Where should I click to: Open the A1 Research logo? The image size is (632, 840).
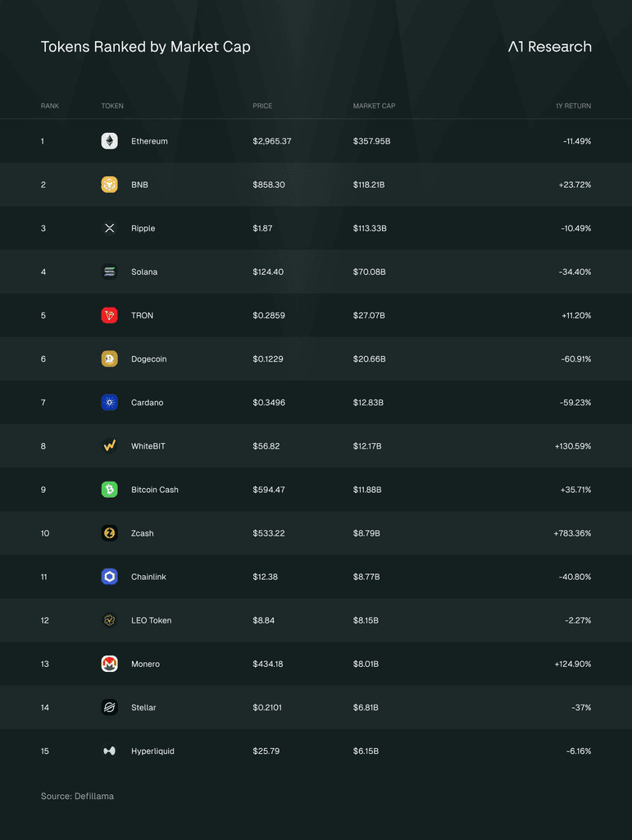coord(549,47)
